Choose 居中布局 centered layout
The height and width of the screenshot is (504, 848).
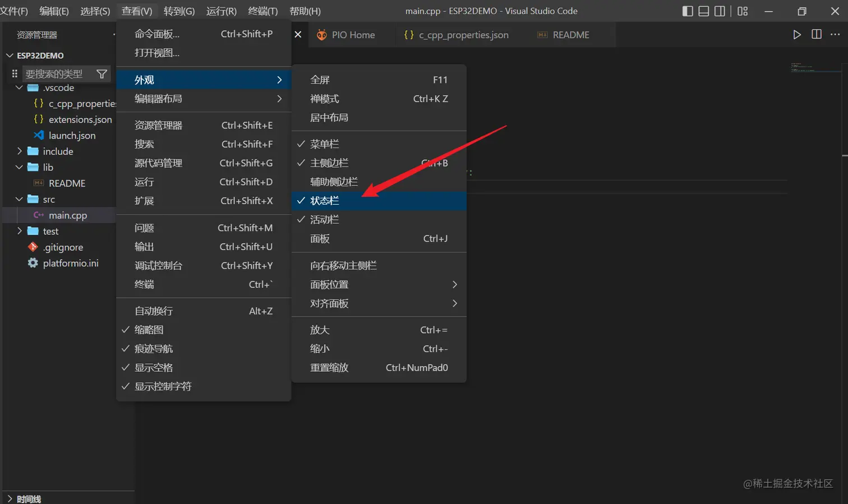click(x=379, y=118)
